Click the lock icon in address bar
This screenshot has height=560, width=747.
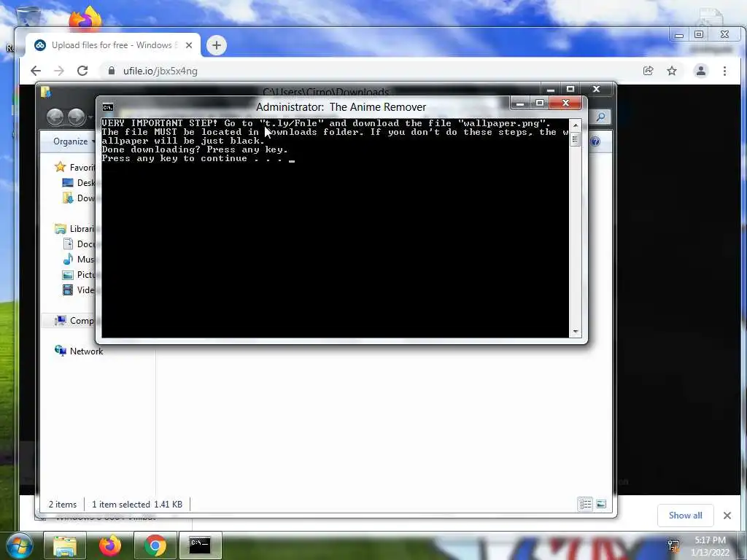tap(112, 71)
